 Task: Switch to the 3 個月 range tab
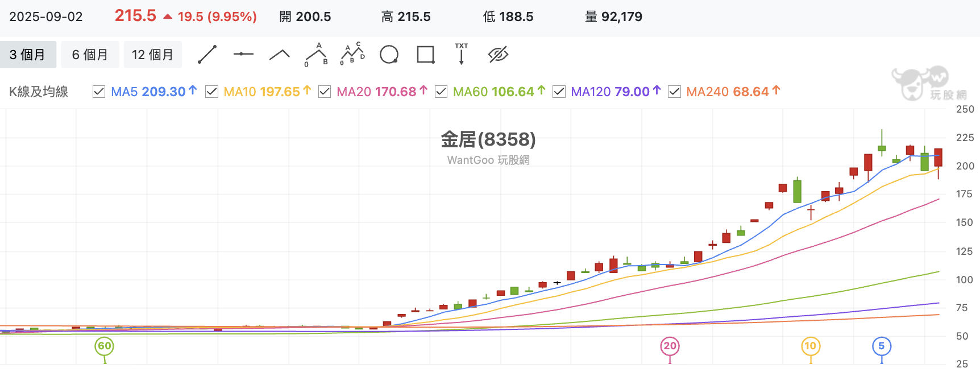pos(28,55)
